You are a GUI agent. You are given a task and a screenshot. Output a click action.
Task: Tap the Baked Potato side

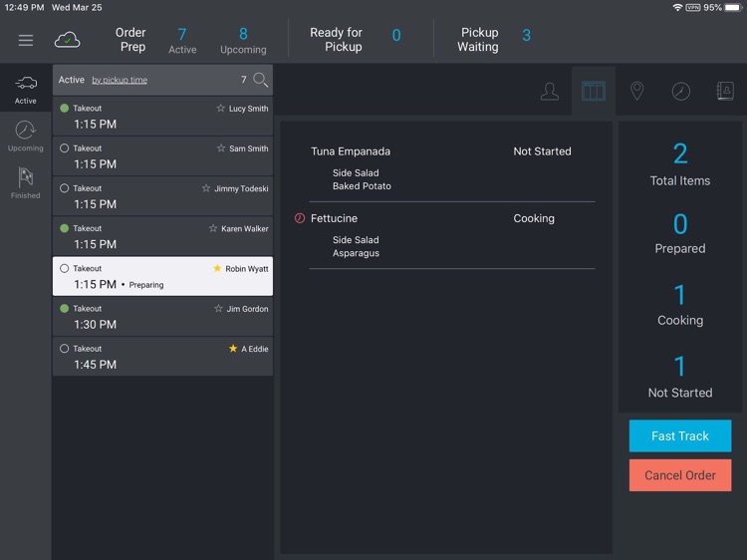tap(362, 186)
